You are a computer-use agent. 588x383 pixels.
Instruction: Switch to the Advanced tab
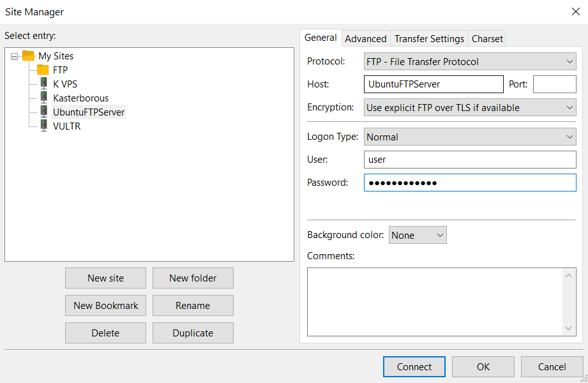pos(365,38)
